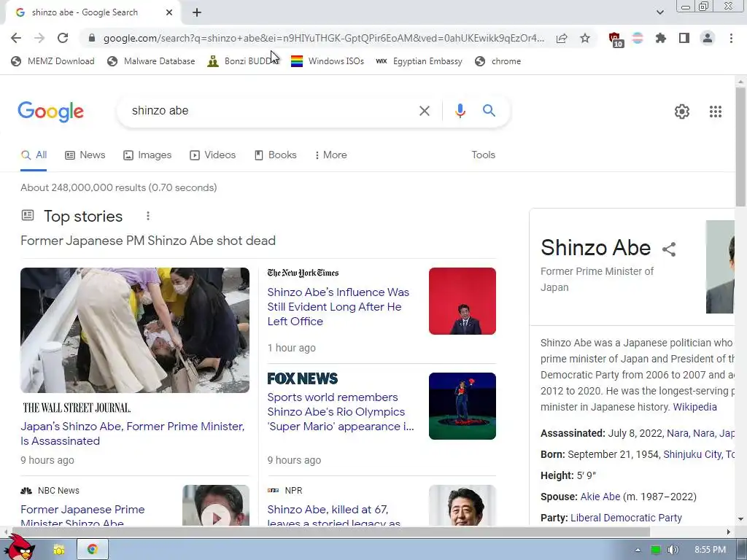Viewport: 747px width, 560px height.
Task: Open the Shinzo Abe portrait image
Action: point(720,267)
